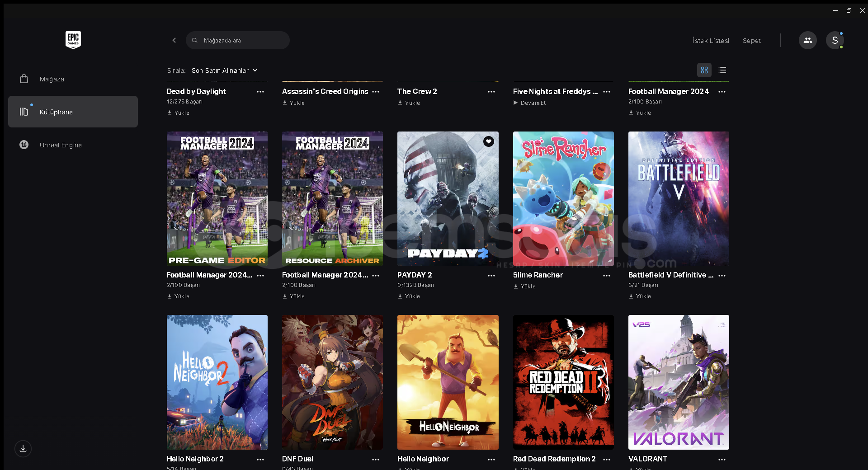Open the Red Dead Redemption II cover
Viewport: 868px width, 470px height.
[x=563, y=382]
